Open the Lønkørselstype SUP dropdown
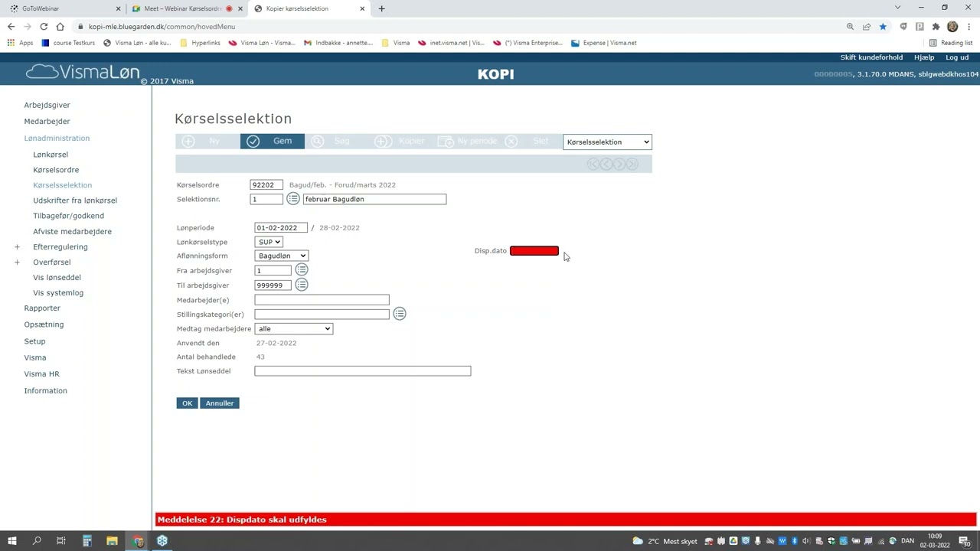Screen dimensions: 980x551 269,242
